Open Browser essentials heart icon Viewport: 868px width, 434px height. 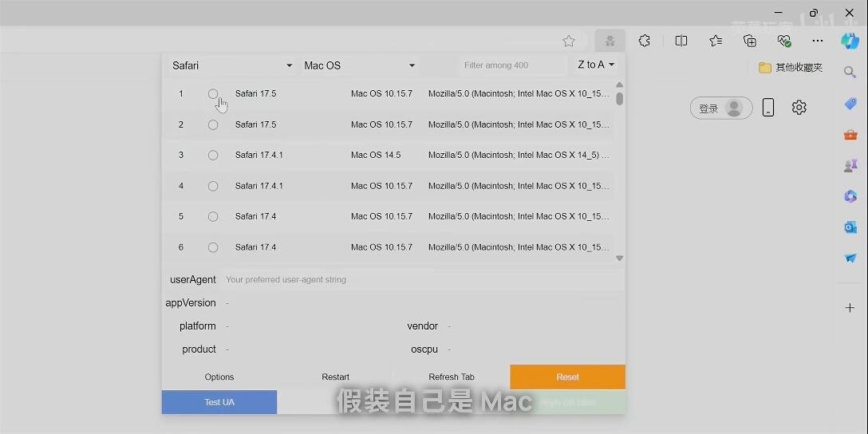[784, 41]
